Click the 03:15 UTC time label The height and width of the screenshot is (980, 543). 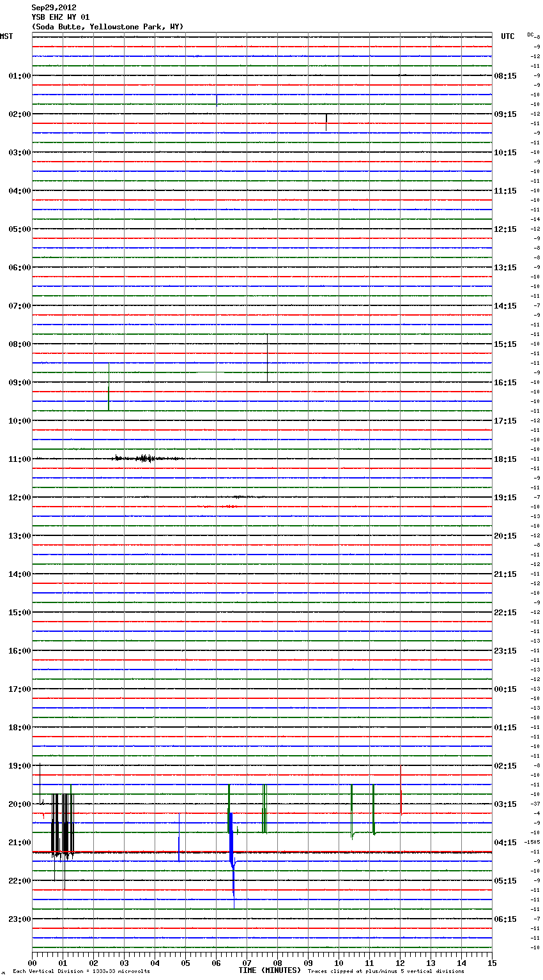505,804
